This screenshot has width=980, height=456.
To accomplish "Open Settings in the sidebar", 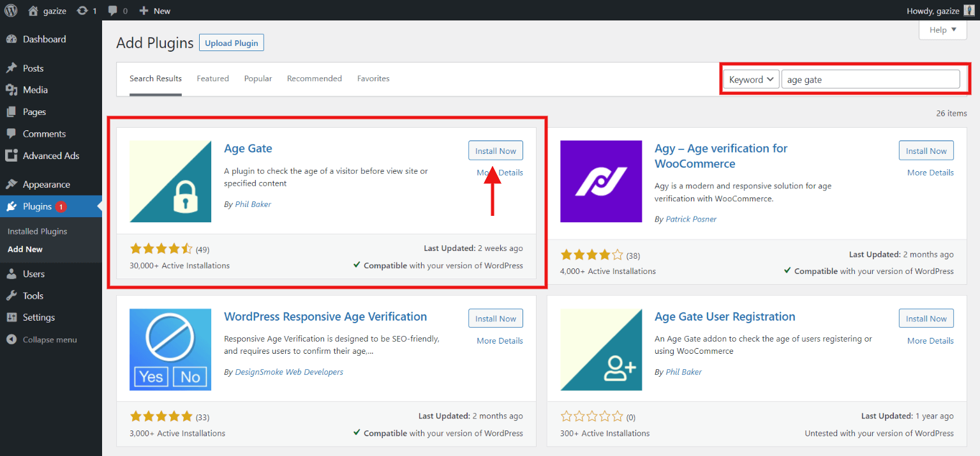I will (x=39, y=317).
